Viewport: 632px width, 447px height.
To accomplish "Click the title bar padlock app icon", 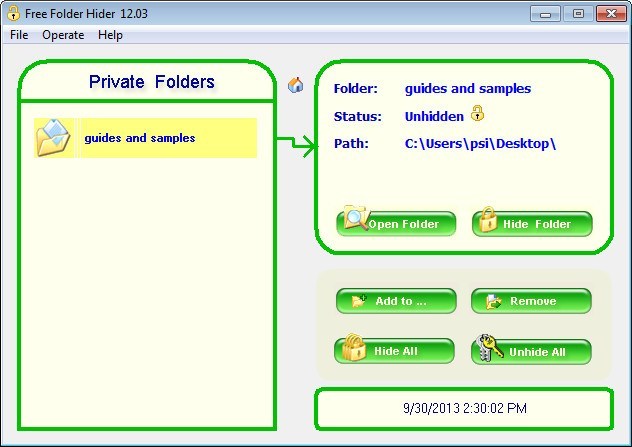I will coord(13,13).
